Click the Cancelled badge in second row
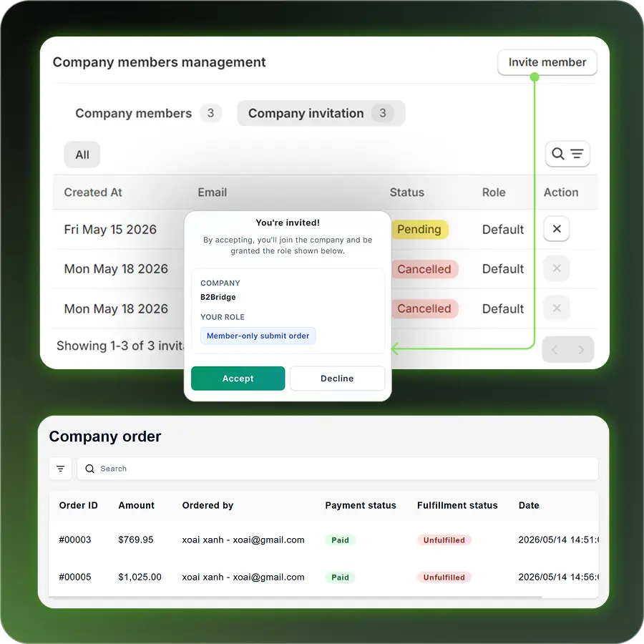The width and height of the screenshot is (644, 644). 424,269
